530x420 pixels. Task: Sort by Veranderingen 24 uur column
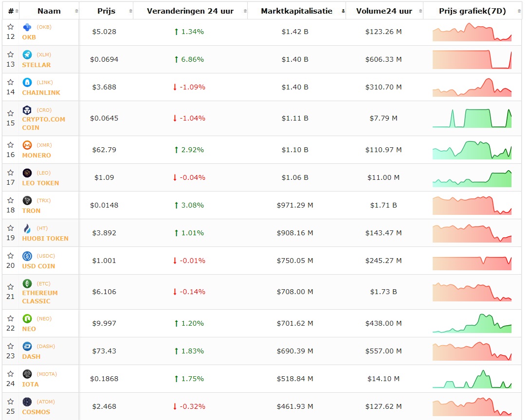pyautogui.click(x=190, y=11)
